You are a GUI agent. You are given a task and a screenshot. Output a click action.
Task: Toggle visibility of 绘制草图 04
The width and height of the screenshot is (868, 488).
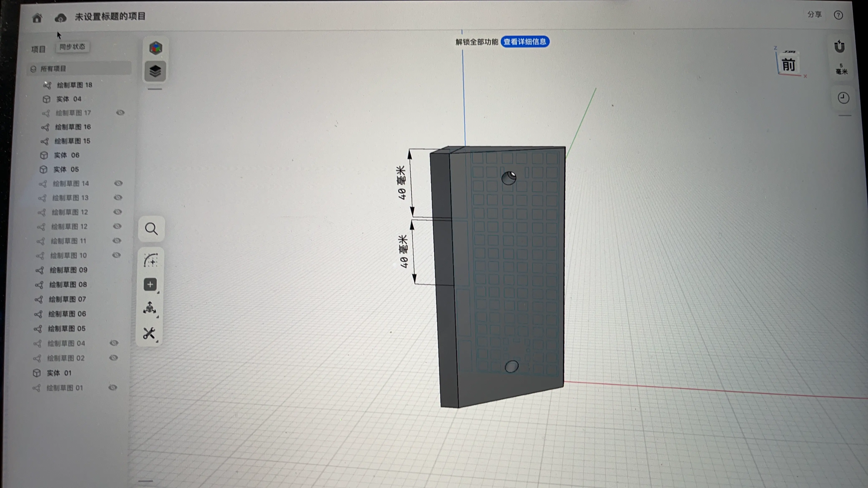point(114,343)
